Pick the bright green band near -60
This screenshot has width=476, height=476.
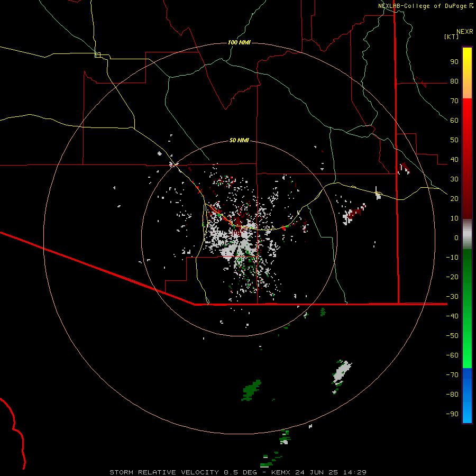[467, 358]
